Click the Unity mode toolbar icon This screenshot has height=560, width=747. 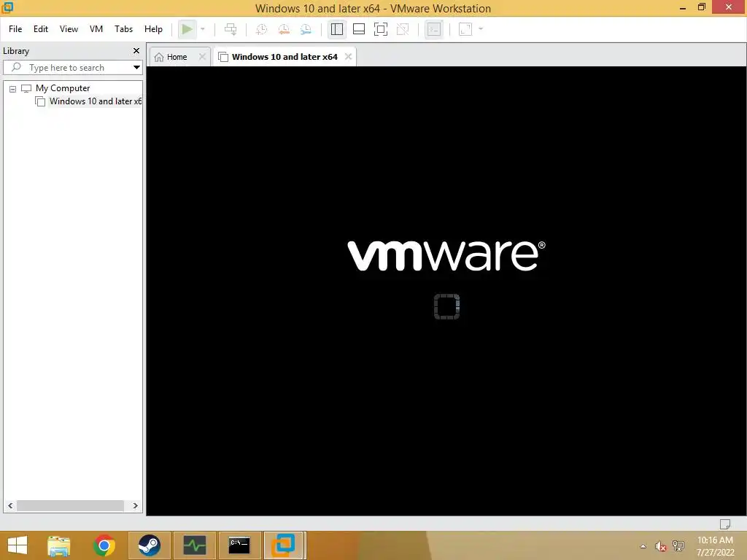tap(403, 29)
